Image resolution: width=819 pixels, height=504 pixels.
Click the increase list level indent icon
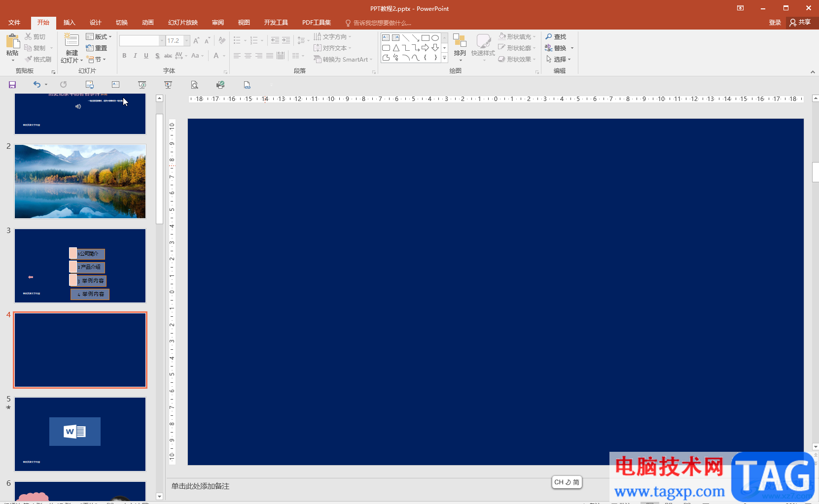tap(286, 40)
